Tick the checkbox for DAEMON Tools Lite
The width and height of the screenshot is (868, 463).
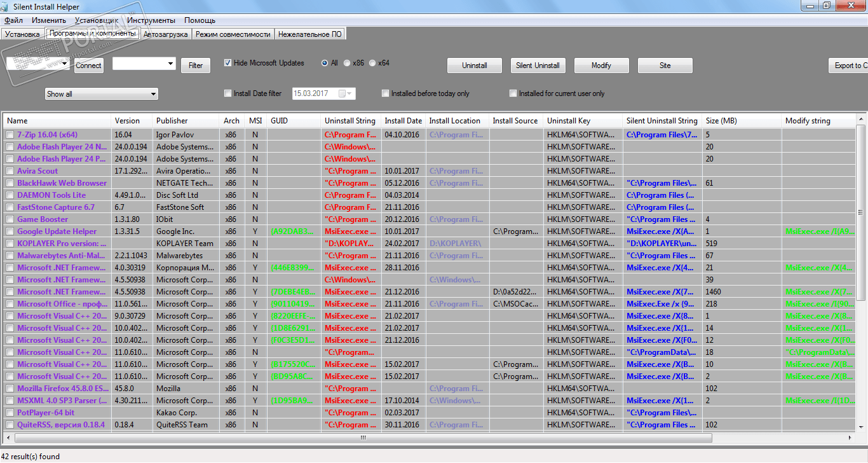10,195
